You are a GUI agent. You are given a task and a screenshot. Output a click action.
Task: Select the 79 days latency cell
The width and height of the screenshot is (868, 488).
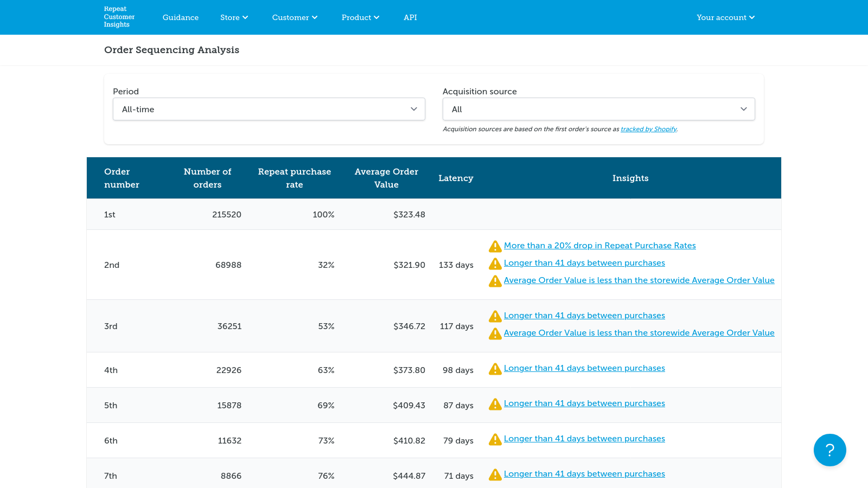458,441
